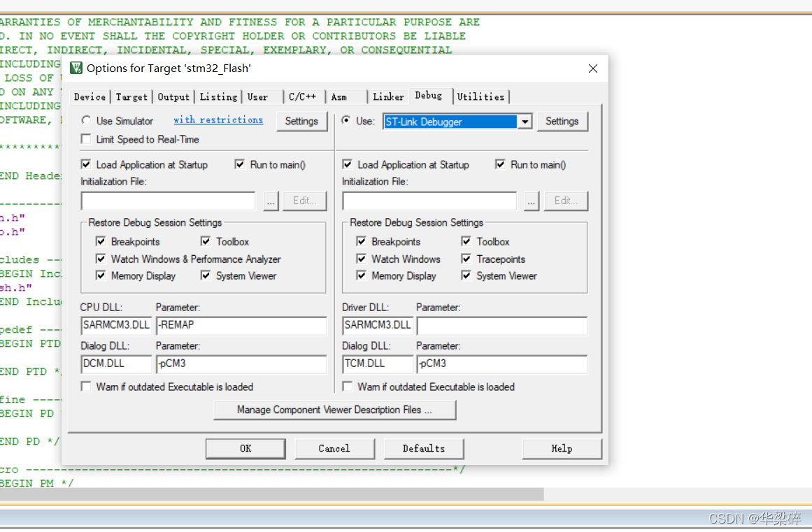The image size is (812, 532).
Task: Browse for simulator initialization file
Action: click(271, 201)
